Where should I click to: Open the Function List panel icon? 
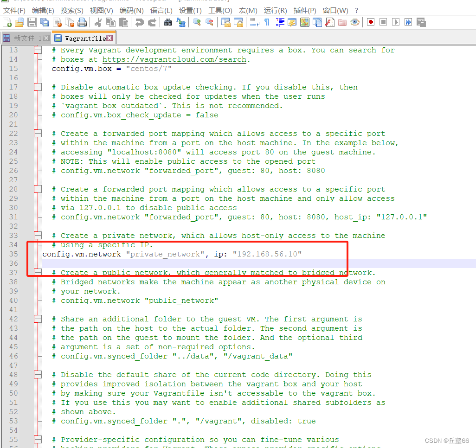coord(330,22)
